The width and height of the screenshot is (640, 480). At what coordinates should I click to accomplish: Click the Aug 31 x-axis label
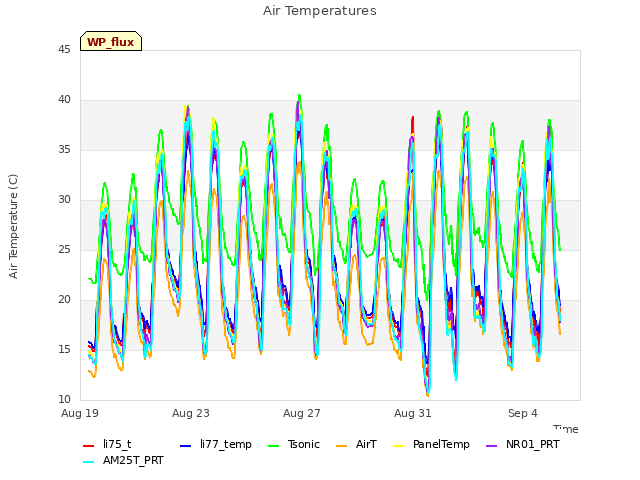[413, 413]
